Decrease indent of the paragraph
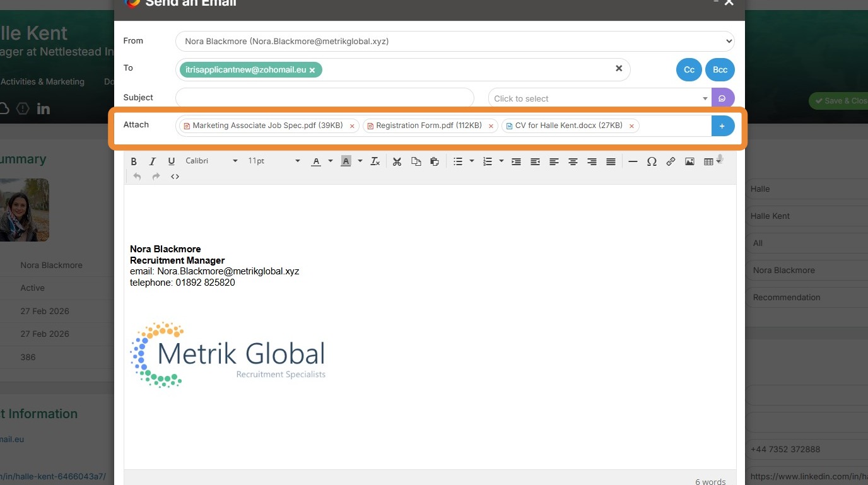Image resolution: width=868 pixels, height=485 pixels. [x=535, y=161]
